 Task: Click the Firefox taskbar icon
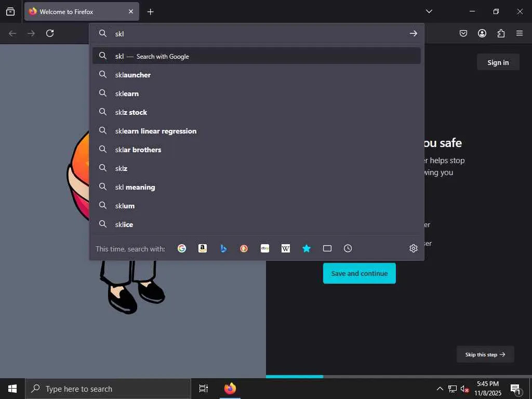point(230,389)
